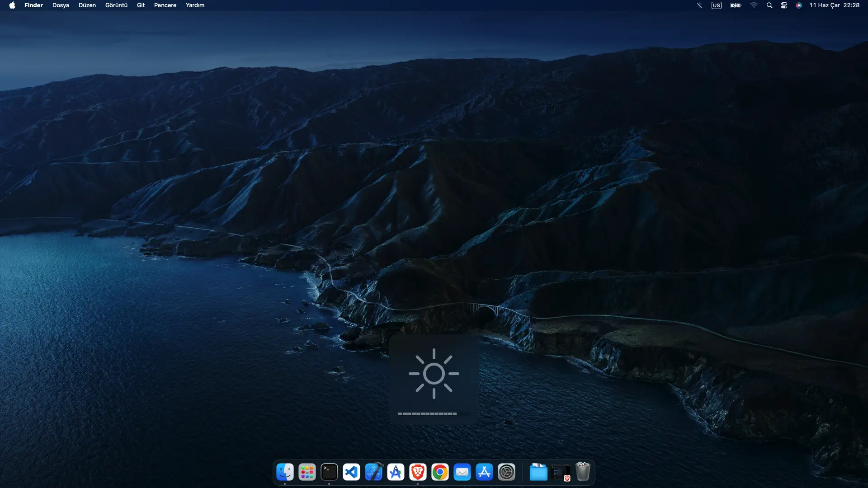The width and height of the screenshot is (868, 488).
Task: Open Launchpad in the Dock
Action: click(307, 472)
